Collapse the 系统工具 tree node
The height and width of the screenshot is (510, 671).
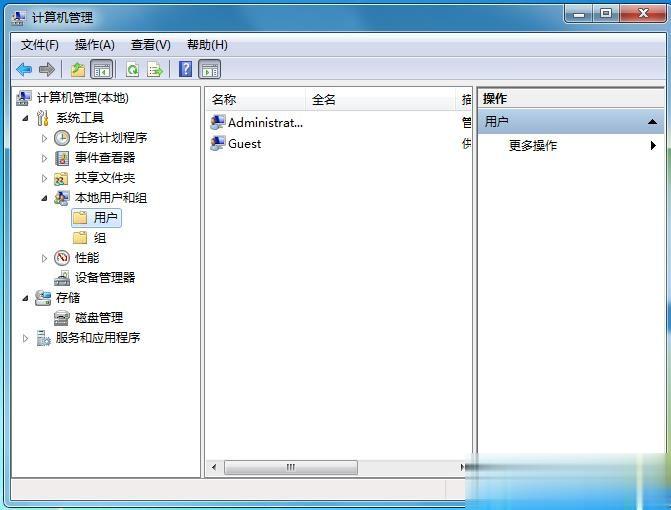pyautogui.click(x=26, y=118)
